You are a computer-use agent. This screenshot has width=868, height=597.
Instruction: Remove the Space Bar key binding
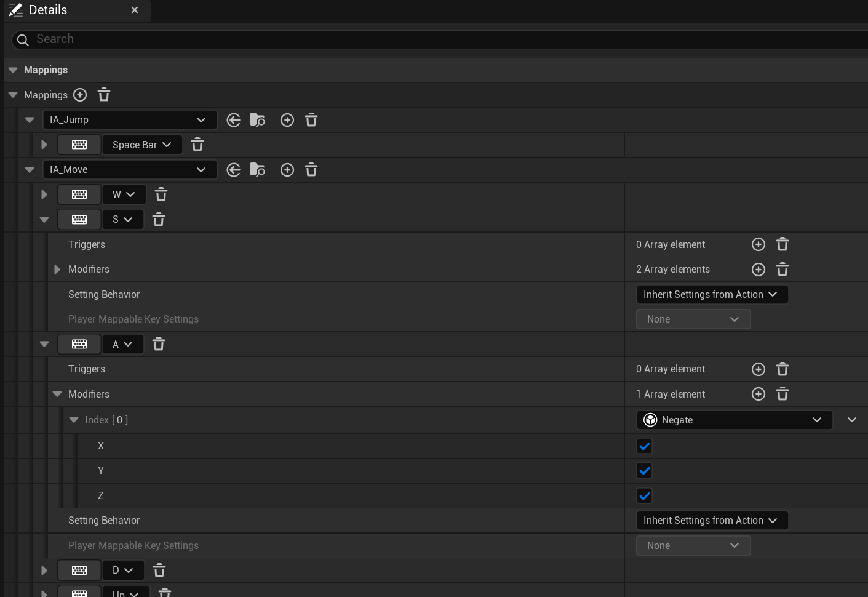coord(197,145)
